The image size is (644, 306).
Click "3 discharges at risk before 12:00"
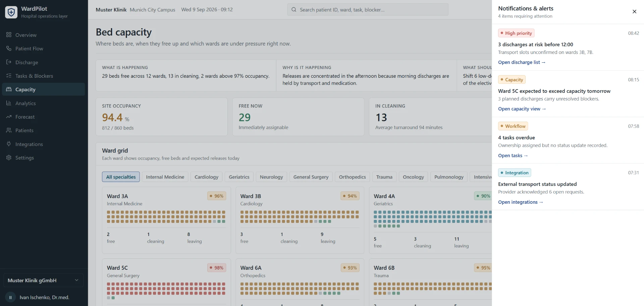coord(536,45)
